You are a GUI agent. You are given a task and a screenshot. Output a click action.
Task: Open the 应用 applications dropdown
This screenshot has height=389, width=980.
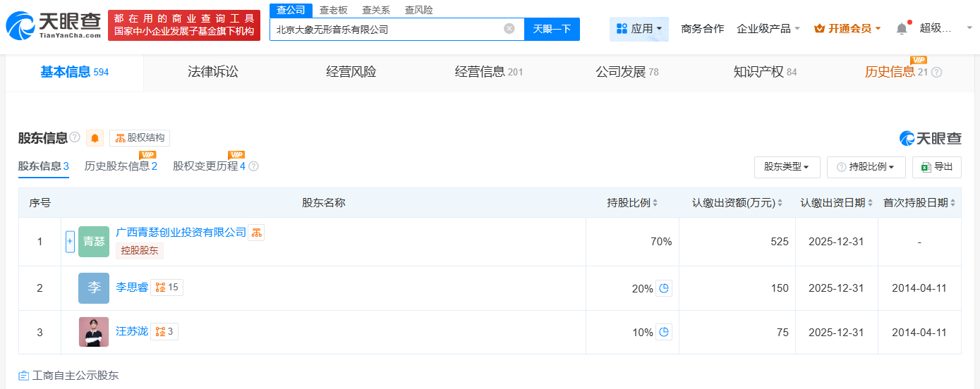pyautogui.click(x=639, y=29)
